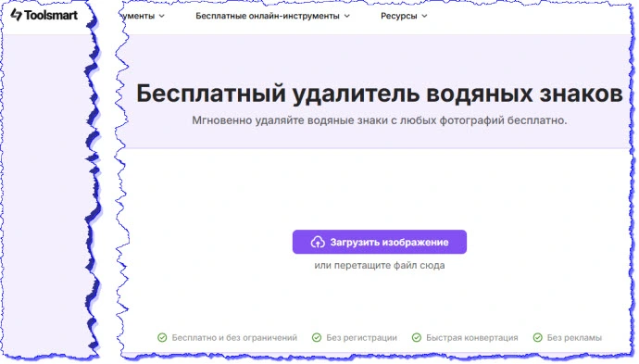Click checkmark icon beside "Без регистрации"
639x364 pixels.
click(317, 337)
